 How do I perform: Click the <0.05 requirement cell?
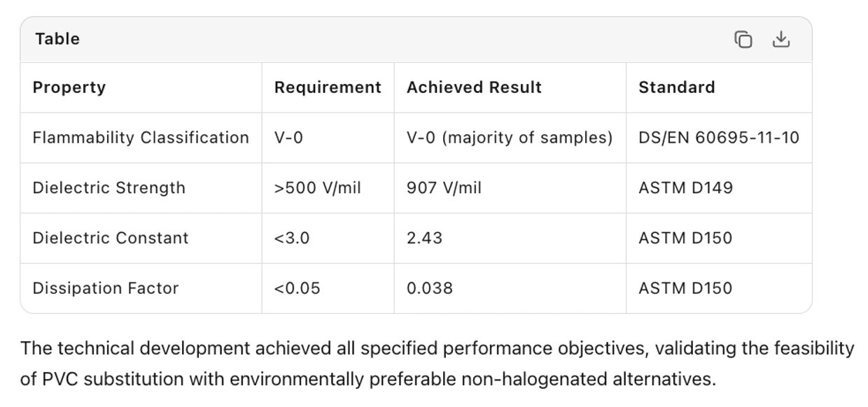(x=297, y=288)
